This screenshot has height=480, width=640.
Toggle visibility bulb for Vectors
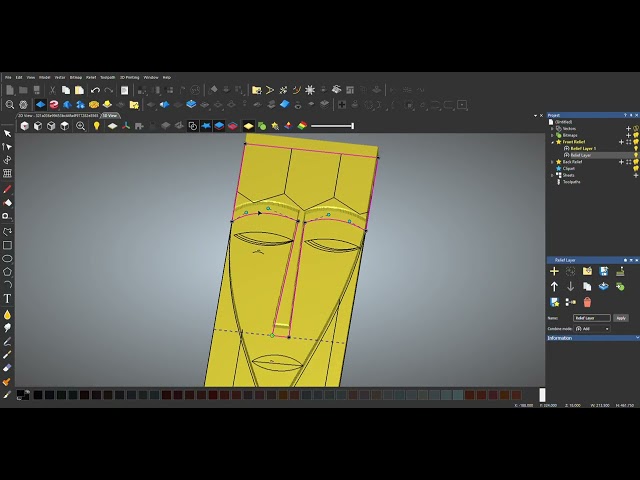pos(636,129)
